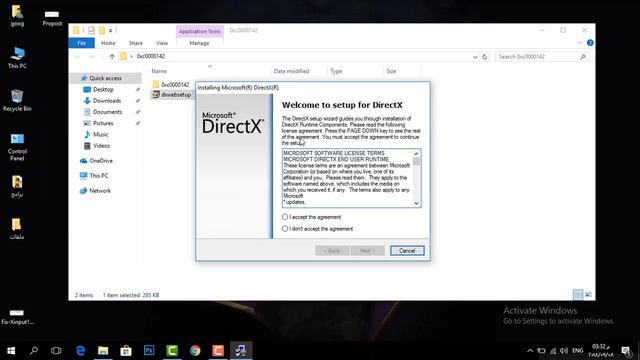
Task: Open the Quick Access Toolbar customize dropdown
Action: 110,30
